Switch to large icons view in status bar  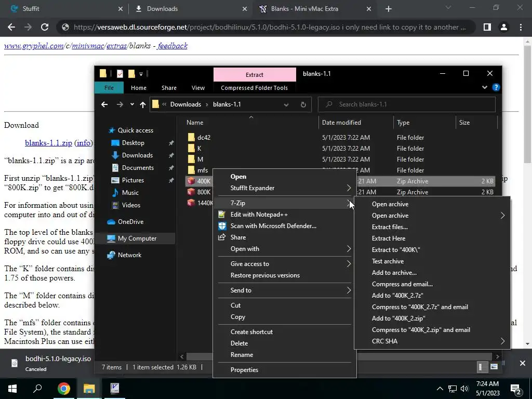(x=494, y=367)
